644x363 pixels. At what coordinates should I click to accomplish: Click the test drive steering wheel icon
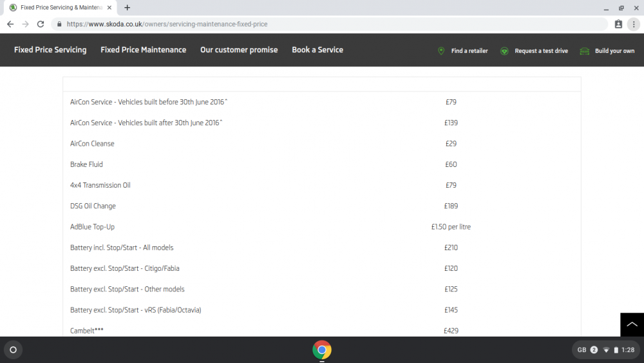[504, 51]
